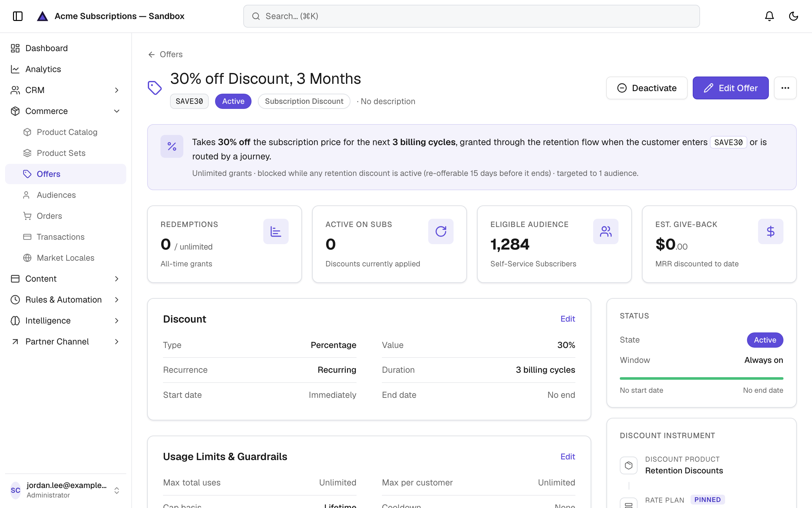Image resolution: width=812 pixels, height=508 pixels.
Task: Open the more options ellipsis button
Action: pyautogui.click(x=785, y=88)
